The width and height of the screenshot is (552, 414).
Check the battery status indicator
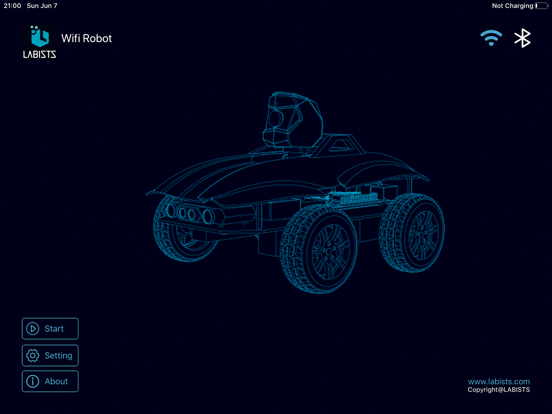[541, 6]
